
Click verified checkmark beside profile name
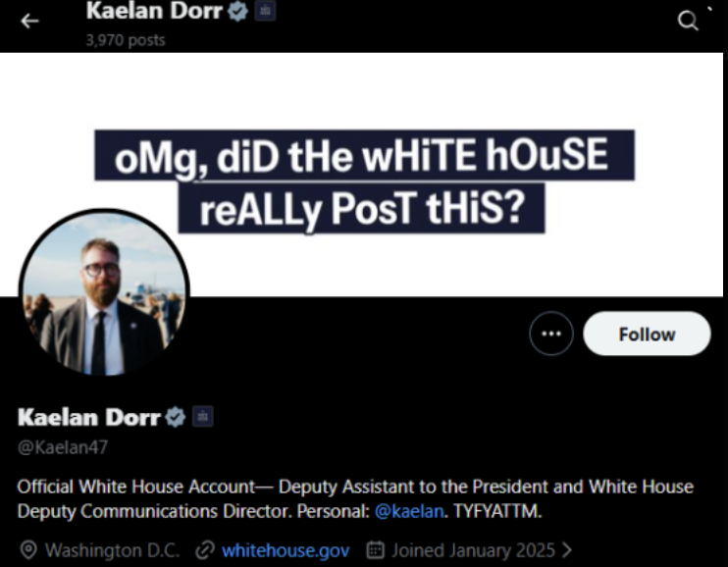coord(176,417)
